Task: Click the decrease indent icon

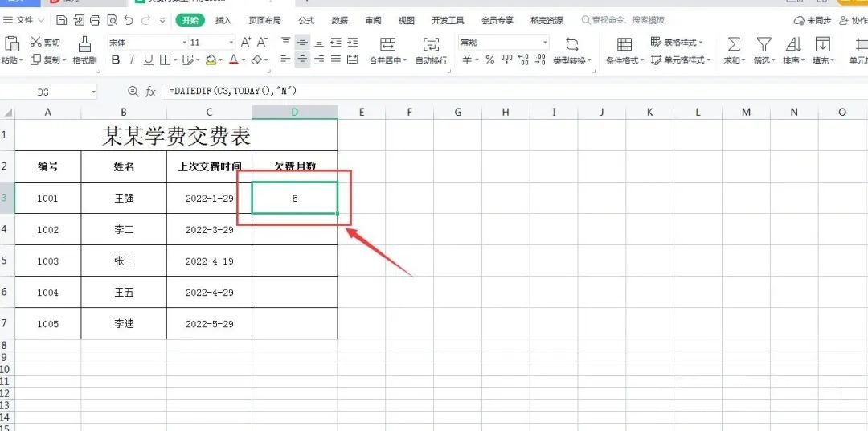Action: (x=335, y=42)
